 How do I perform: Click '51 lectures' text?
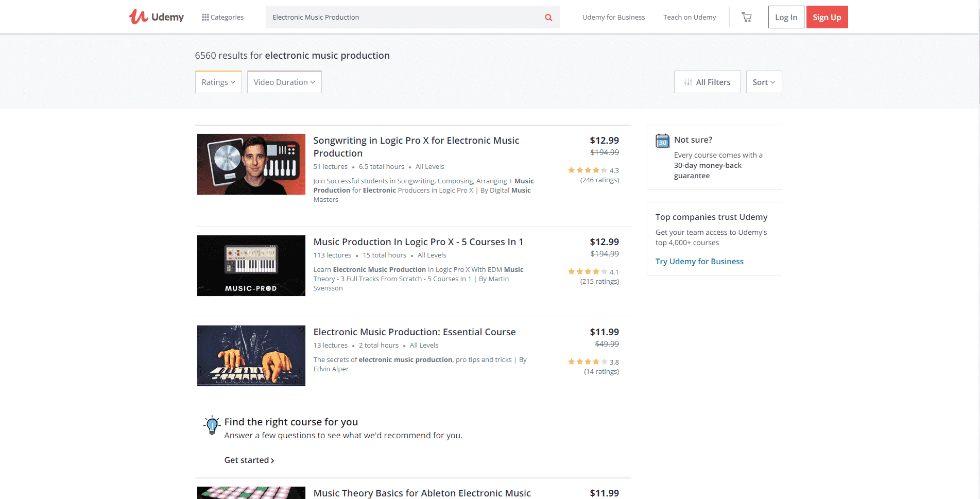click(x=330, y=167)
